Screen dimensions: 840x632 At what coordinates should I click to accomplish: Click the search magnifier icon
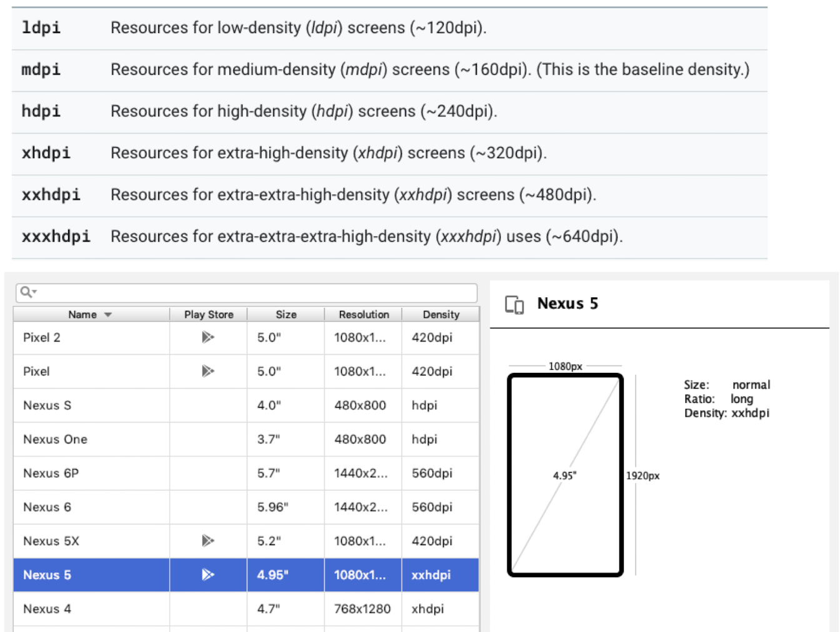26,292
